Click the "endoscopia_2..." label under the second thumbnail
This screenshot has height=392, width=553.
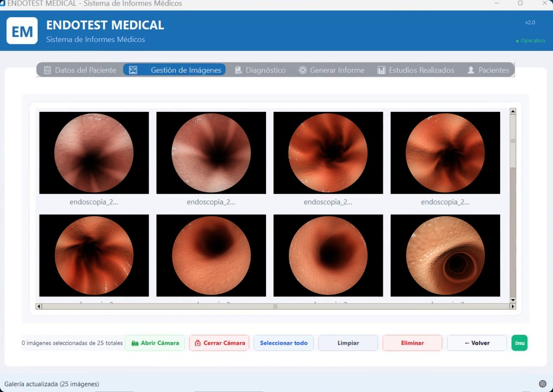(211, 202)
